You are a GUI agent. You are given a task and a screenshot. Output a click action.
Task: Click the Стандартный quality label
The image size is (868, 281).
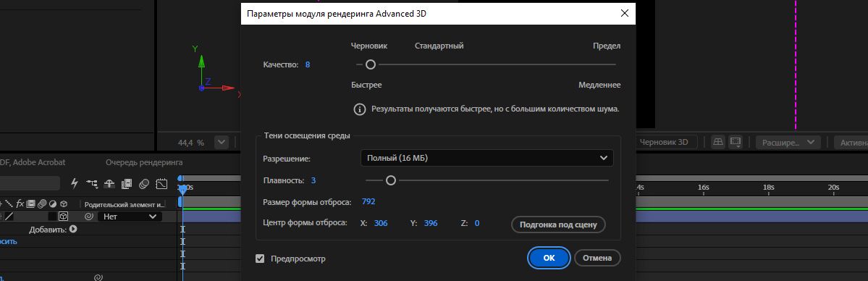pyautogui.click(x=439, y=46)
